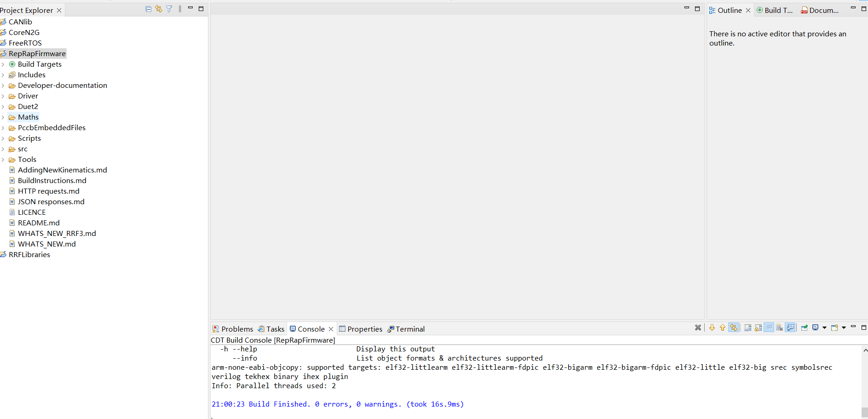
Task: Pin the console view
Action: tap(804, 327)
